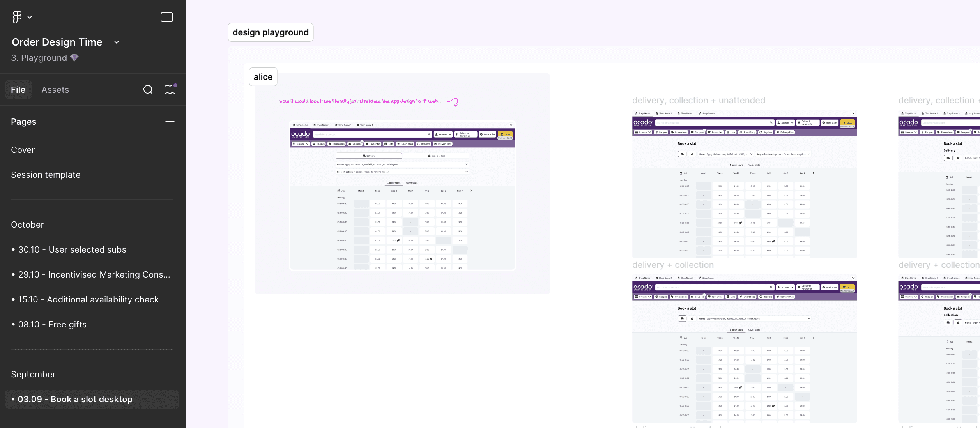This screenshot has height=428, width=980.
Task: Click the alice section label
Action: tap(263, 77)
